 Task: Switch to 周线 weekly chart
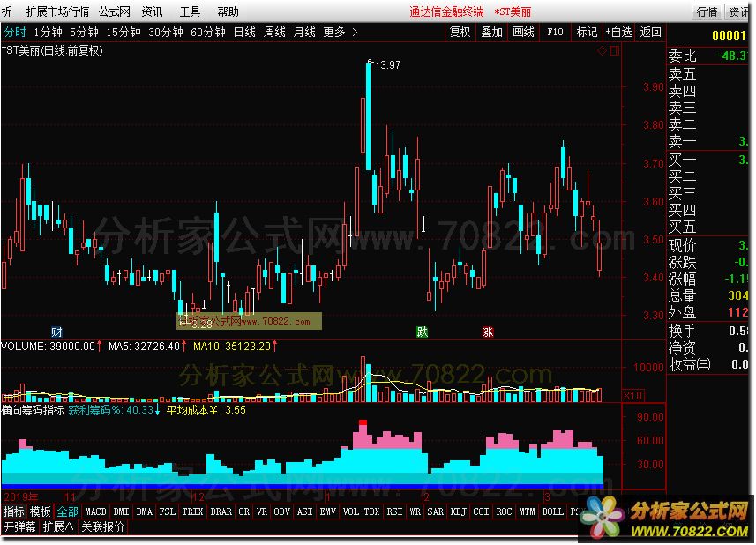(275, 33)
